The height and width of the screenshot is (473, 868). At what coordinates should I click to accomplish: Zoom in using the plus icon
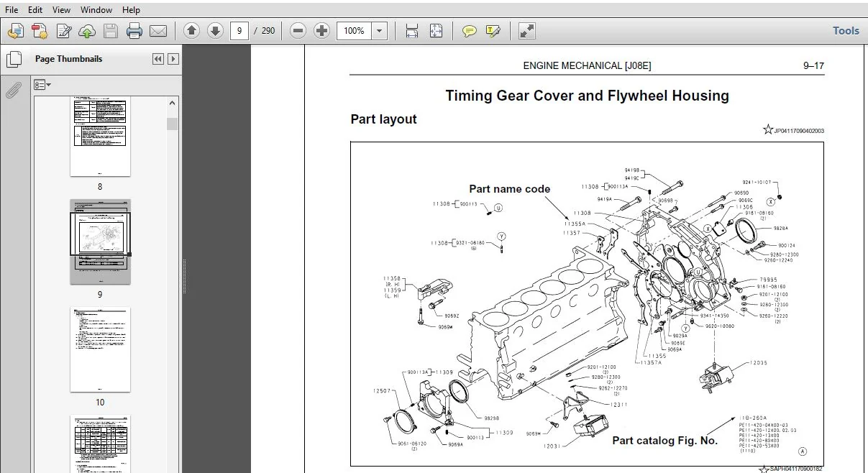(322, 31)
